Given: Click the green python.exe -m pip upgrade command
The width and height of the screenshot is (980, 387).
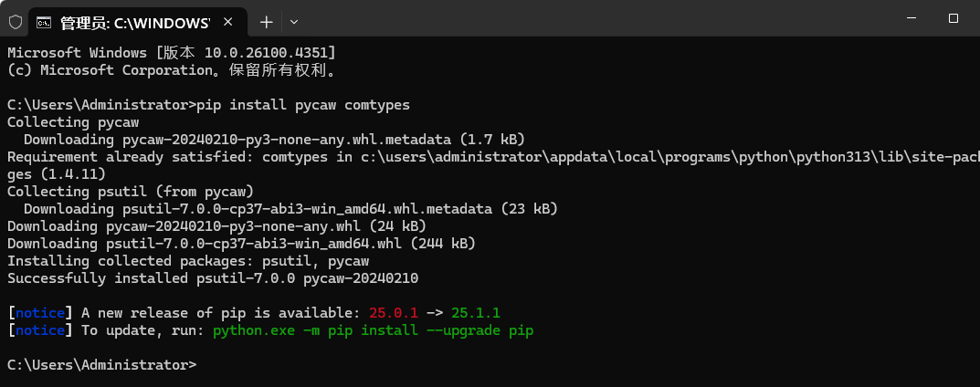Looking at the screenshot, I should click(374, 330).
